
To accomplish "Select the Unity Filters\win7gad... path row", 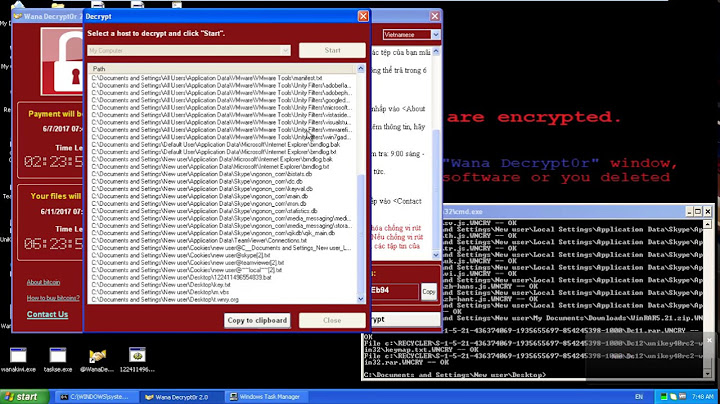I will coord(221,137).
